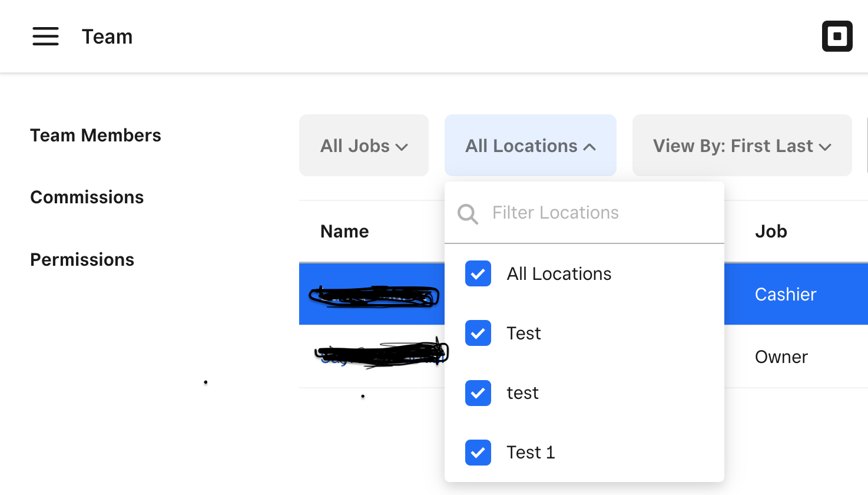Toggle the Test 1 location checkbox
Image resolution: width=868 pixels, height=495 pixels.
pyautogui.click(x=478, y=453)
